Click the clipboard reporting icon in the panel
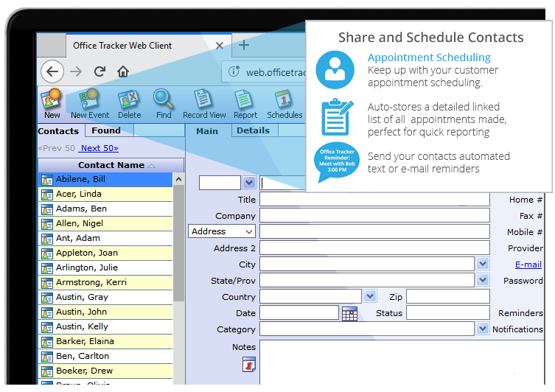This screenshot has height=392, width=555. point(337,117)
